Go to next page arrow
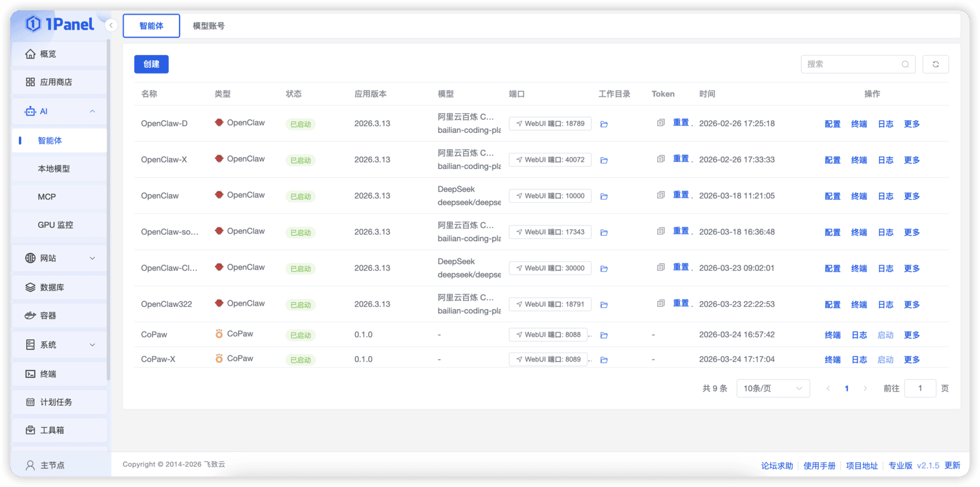This screenshot has height=487, width=980. tap(865, 388)
